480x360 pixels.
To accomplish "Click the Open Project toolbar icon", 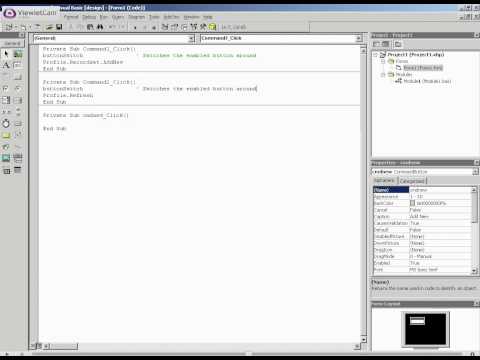I will [50, 27].
